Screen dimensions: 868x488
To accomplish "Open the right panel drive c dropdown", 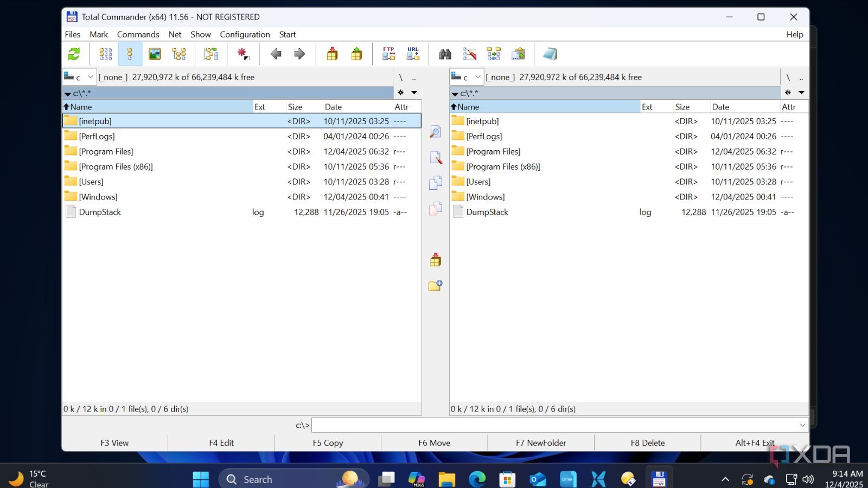I will 467,77.
